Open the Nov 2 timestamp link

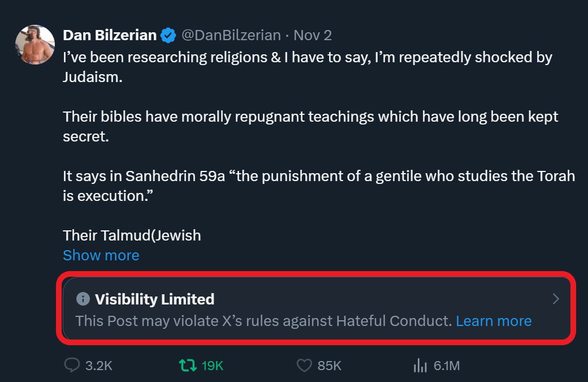pyautogui.click(x=313, y=35)
